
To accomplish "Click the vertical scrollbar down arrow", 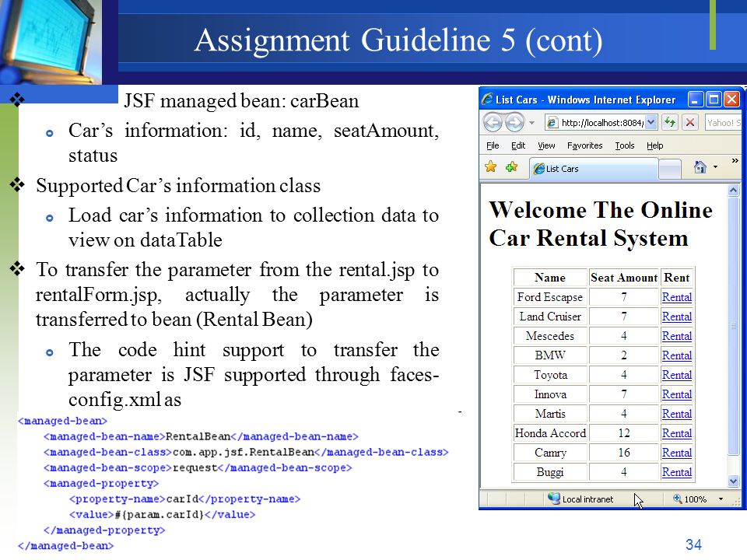I will tap(734, 481).
